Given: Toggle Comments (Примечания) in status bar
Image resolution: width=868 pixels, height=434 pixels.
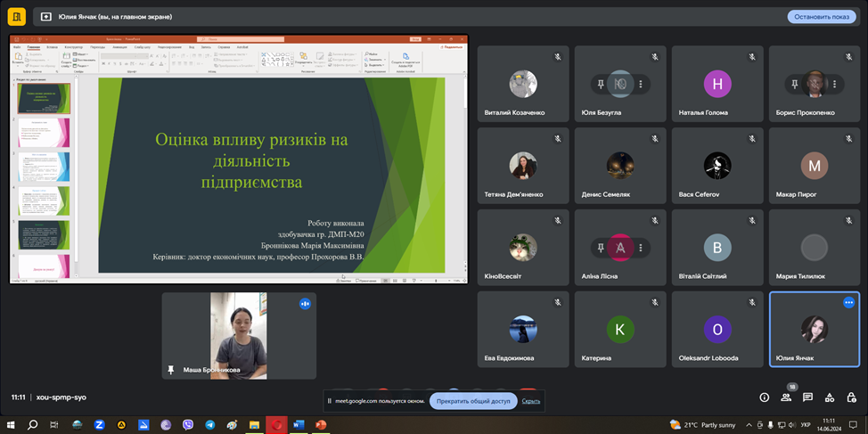Looking at the screenshot, I should (x=368, y=281).
